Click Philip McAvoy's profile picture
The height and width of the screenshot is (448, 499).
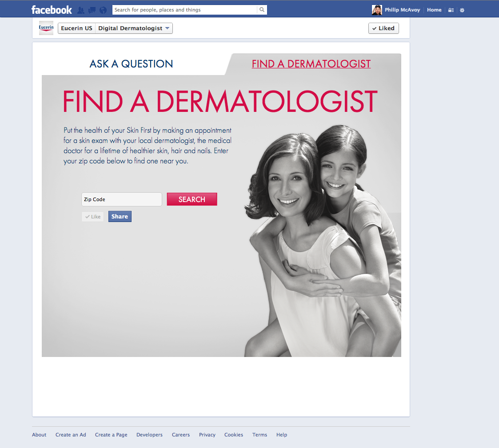377,10
